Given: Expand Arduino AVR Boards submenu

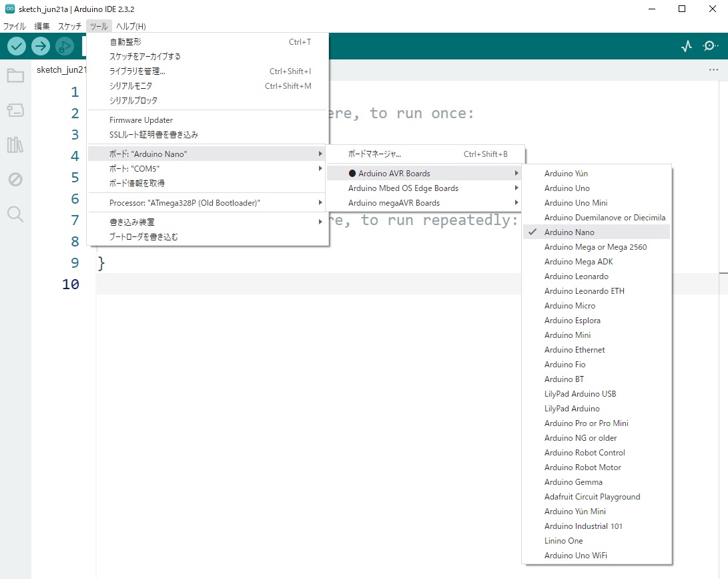Looking at the screenshot, I should 425,174.
